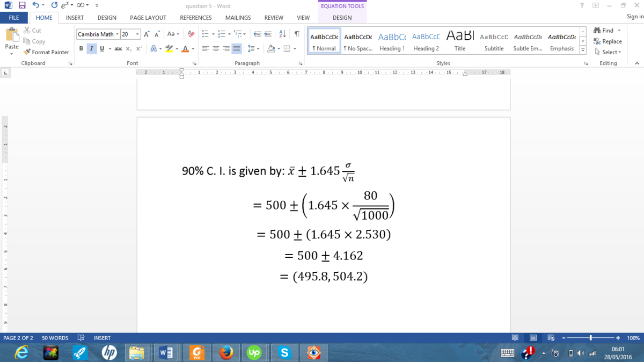Click the Replace button
The width and height of the screenshot is (644, 362).
click(608, 41)
